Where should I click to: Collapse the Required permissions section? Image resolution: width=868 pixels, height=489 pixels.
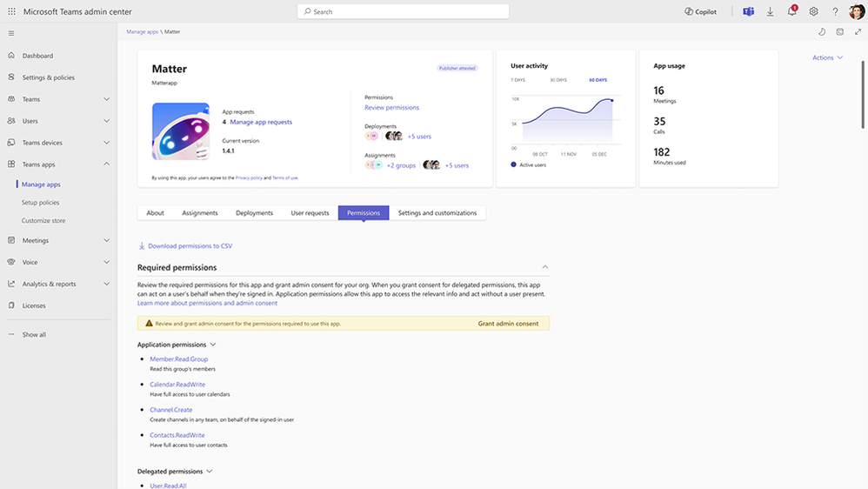pos(544,267)
